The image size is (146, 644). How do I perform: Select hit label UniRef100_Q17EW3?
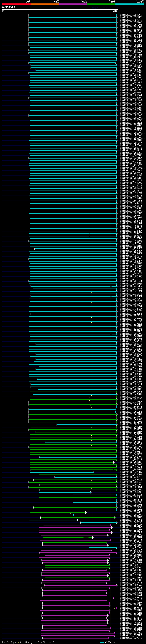[x=131, y=271]
